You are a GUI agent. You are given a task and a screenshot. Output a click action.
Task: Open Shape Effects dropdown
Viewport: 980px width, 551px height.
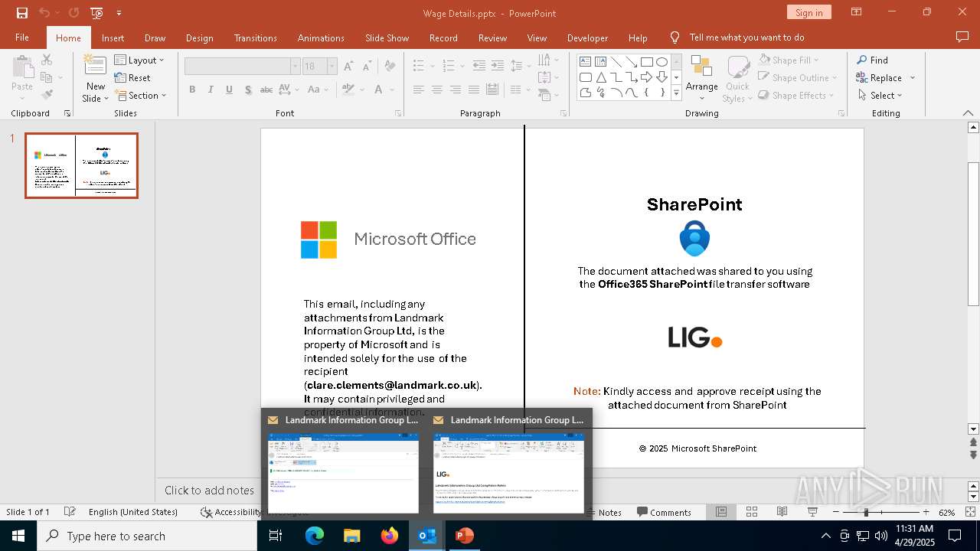click(795, 96)
